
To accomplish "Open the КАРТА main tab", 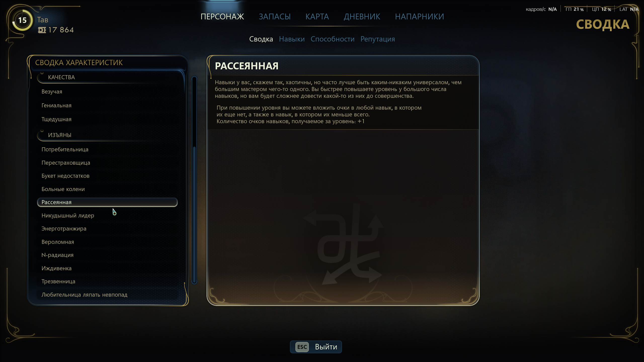I will 317,17.
